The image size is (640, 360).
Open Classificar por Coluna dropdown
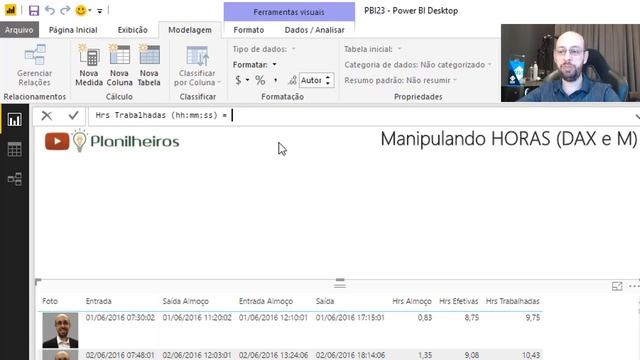[x=198, y=65]
